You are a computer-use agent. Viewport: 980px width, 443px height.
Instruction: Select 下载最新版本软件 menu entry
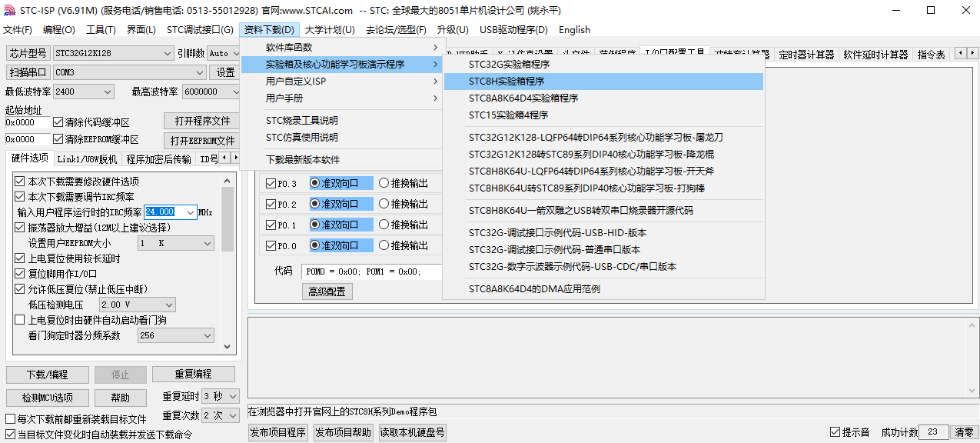(342, 160)
